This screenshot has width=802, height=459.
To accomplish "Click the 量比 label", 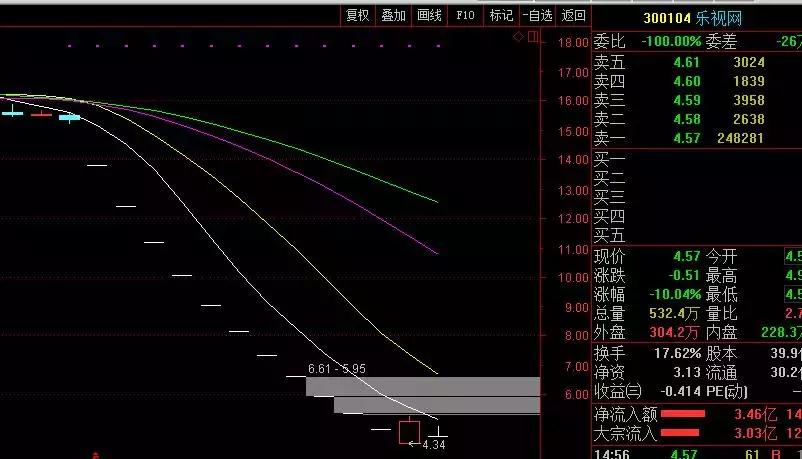I will point(721,313).
